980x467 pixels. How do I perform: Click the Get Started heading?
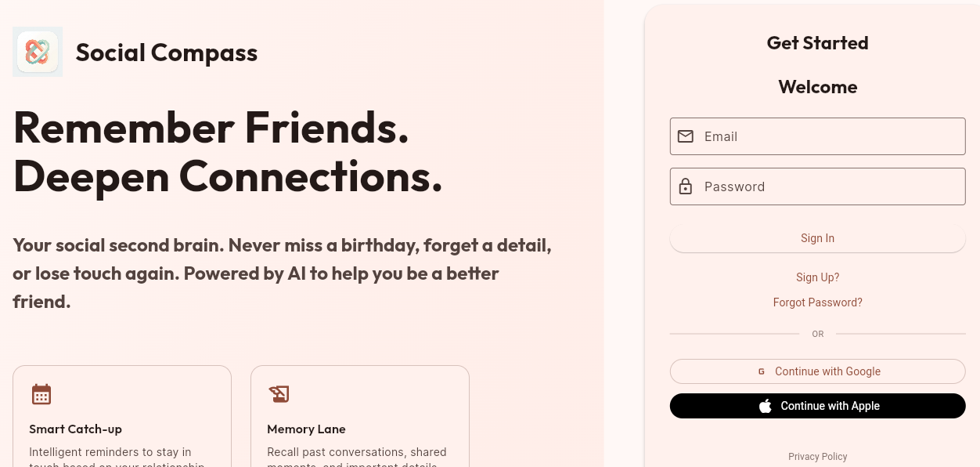point(817,43)
